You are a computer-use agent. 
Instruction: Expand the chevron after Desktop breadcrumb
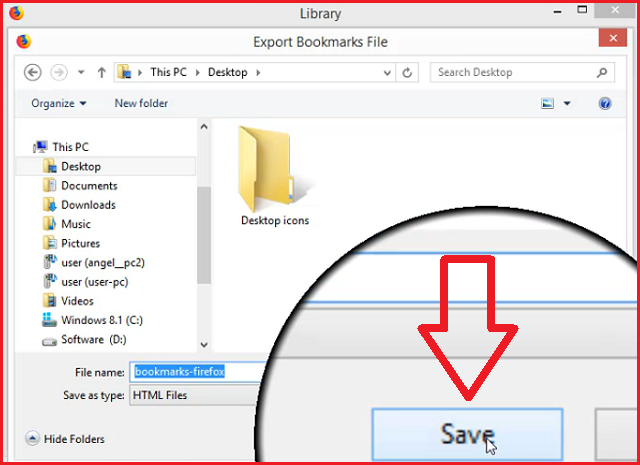click(x=258, y=73)
